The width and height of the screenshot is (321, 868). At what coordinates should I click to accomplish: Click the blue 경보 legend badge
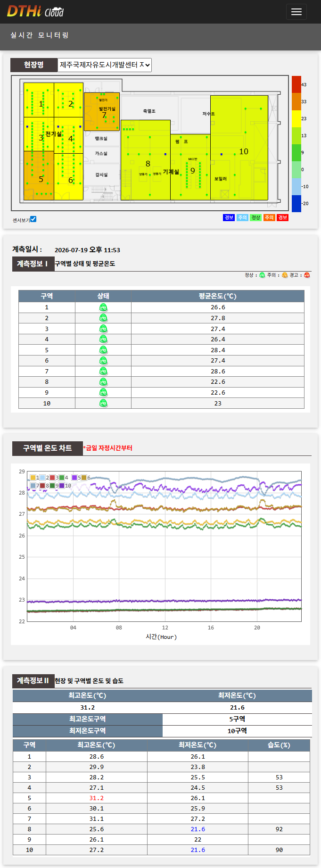click(x=229, y=217)
